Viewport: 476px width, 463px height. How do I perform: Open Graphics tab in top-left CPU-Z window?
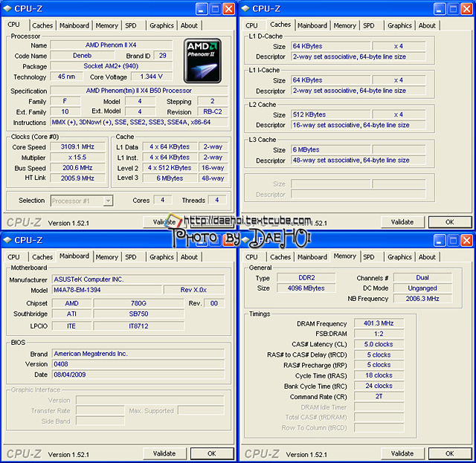click(161, 25)
